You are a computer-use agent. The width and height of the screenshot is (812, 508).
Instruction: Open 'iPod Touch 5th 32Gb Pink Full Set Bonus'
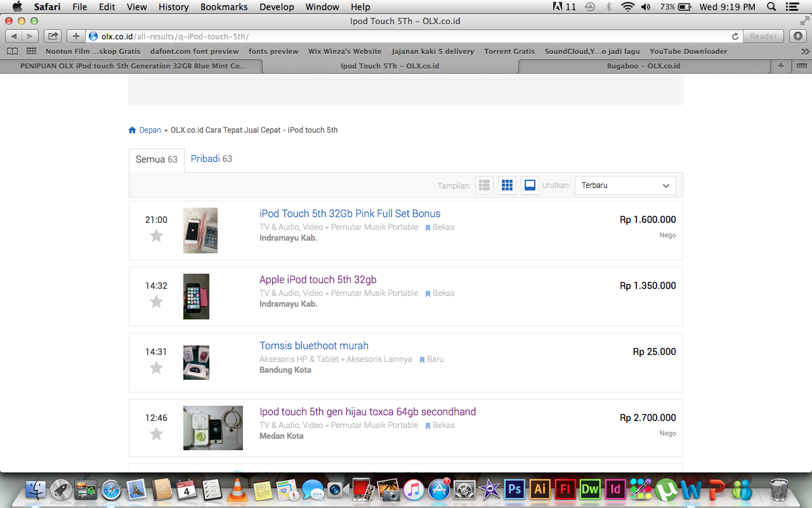click(350, 214)
